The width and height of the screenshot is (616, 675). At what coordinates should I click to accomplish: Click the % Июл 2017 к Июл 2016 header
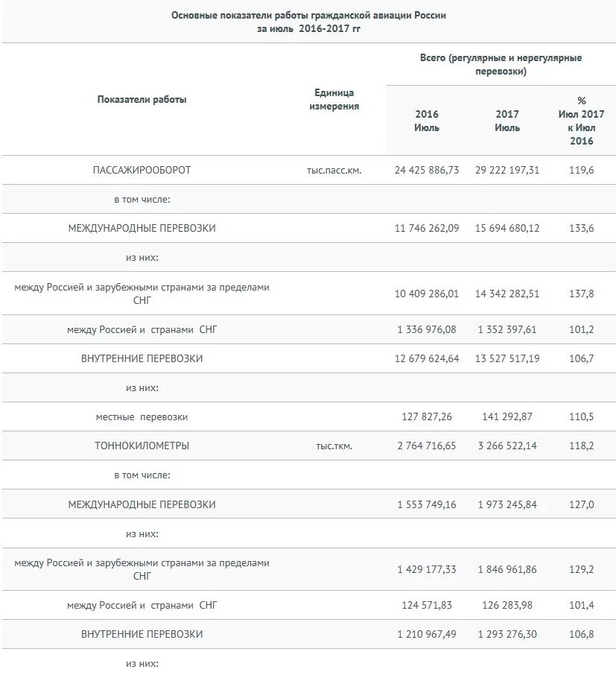[581, 121]
